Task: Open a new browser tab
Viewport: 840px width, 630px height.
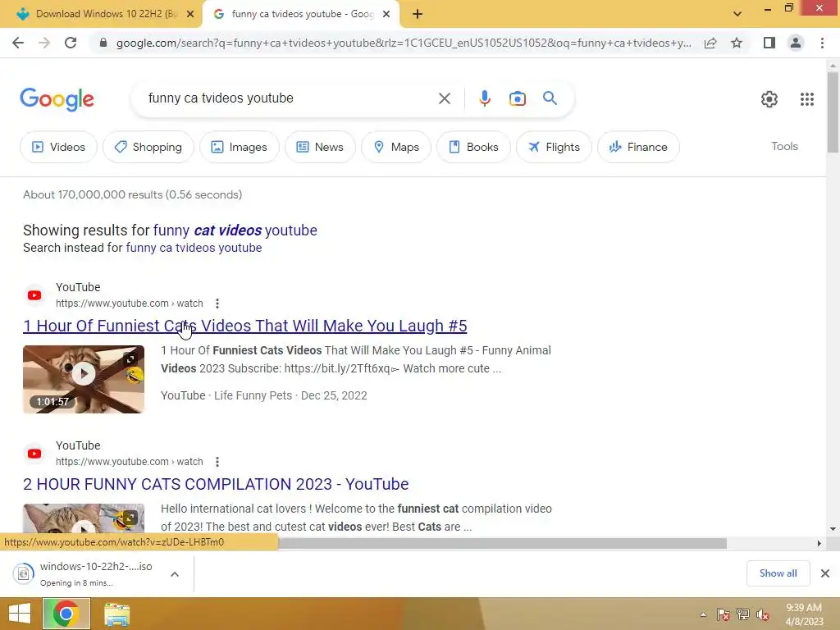Action: 418,15
